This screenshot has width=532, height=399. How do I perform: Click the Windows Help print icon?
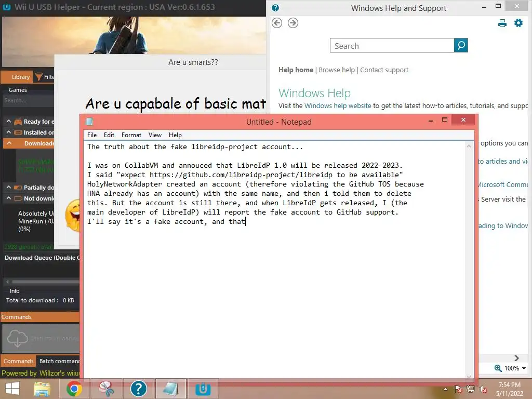(502, 23)
